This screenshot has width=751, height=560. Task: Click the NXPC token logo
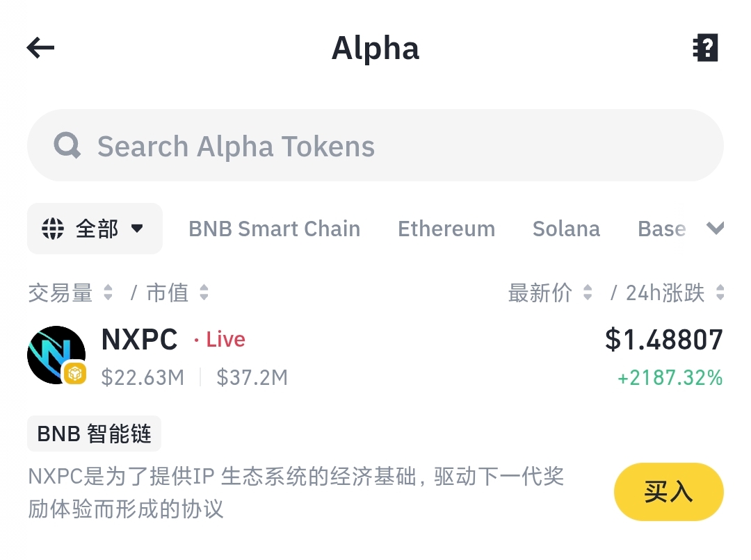(x=56, y=354)
